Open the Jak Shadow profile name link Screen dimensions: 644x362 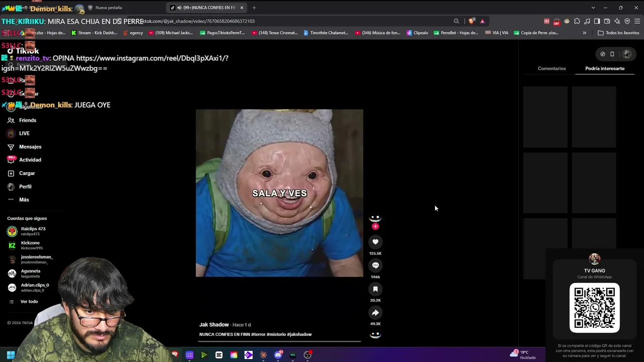214,325
